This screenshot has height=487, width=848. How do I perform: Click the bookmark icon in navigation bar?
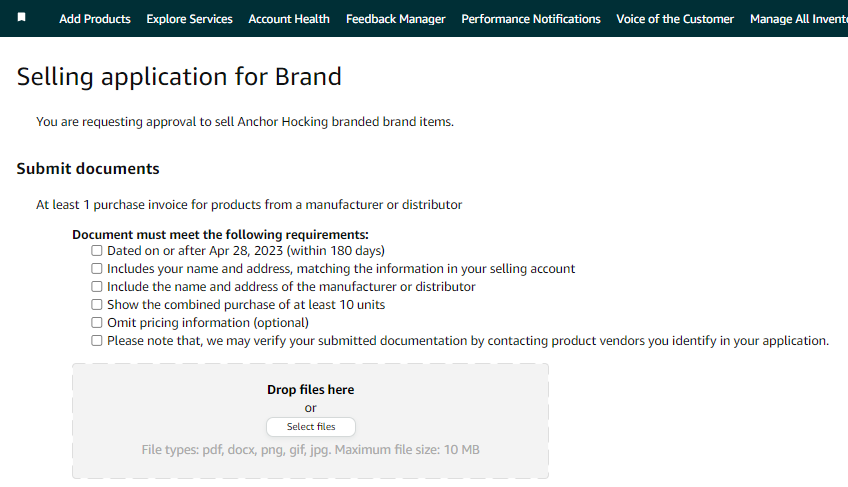(22, 17)
